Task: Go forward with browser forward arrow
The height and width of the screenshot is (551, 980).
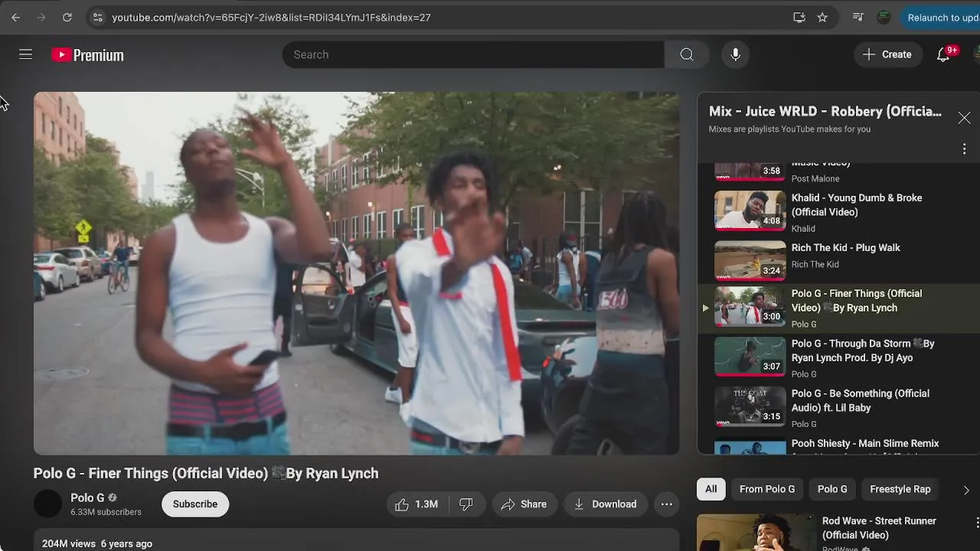Action: pos(41,17)
